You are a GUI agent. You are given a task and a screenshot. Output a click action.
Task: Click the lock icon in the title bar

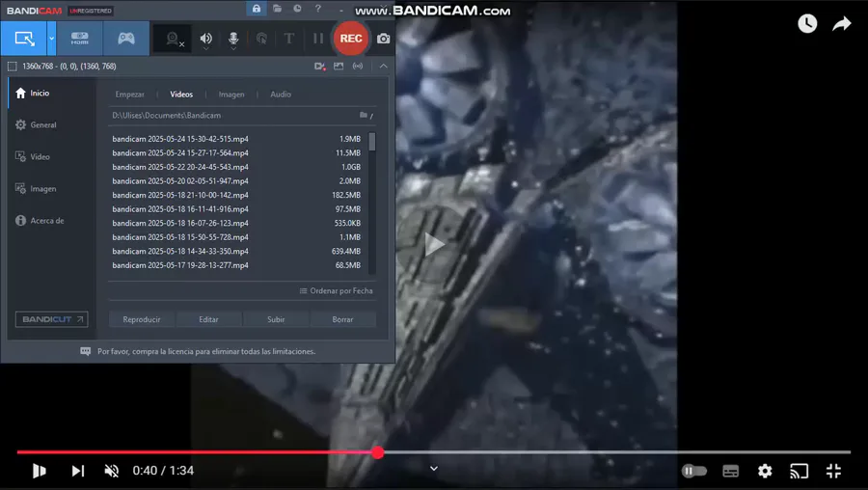pos(257,9)
